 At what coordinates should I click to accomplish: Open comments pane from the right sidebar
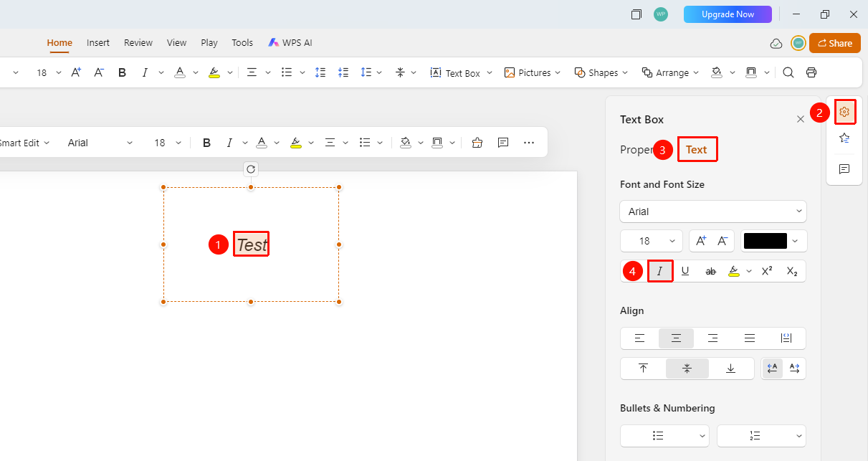(844, 168)
